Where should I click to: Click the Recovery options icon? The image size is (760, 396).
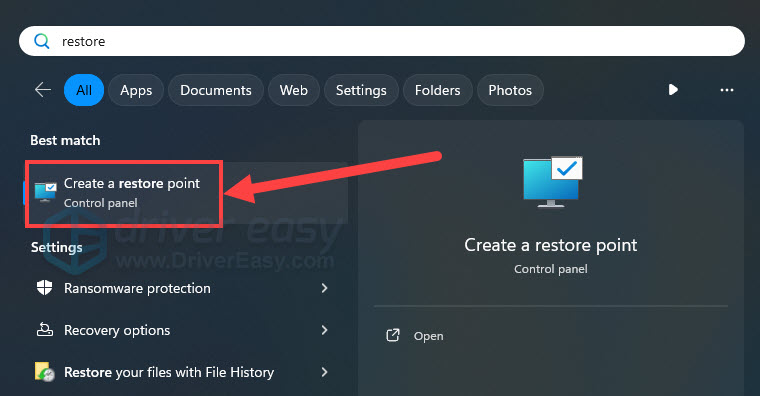click(45, 330)
